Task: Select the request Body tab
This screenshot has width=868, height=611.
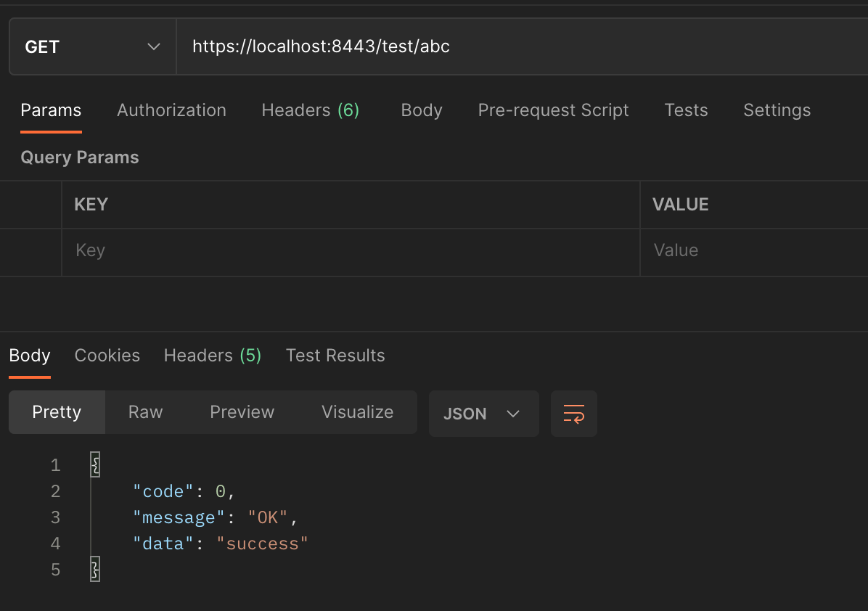Action: (421, 110)
